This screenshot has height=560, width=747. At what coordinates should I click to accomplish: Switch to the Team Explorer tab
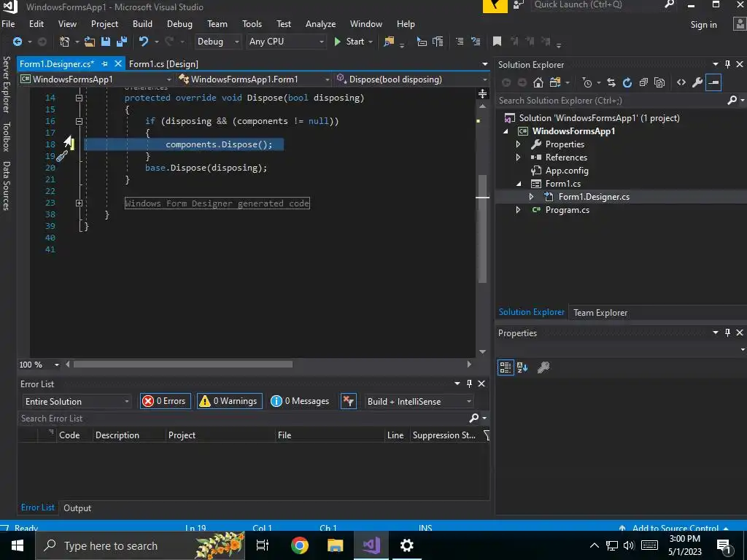600,312
